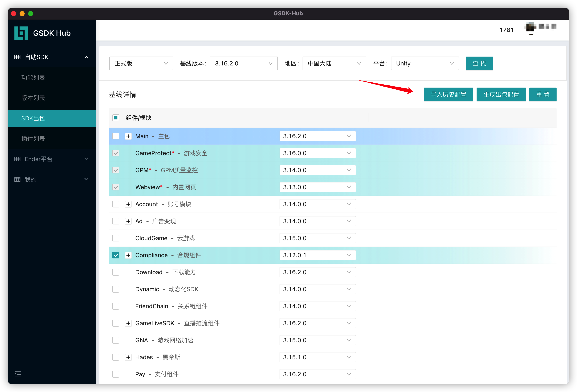The image size is (577, 392).
Task: Check the Dynamic 动态化SDK checkbox
Action: coord(116,289)
